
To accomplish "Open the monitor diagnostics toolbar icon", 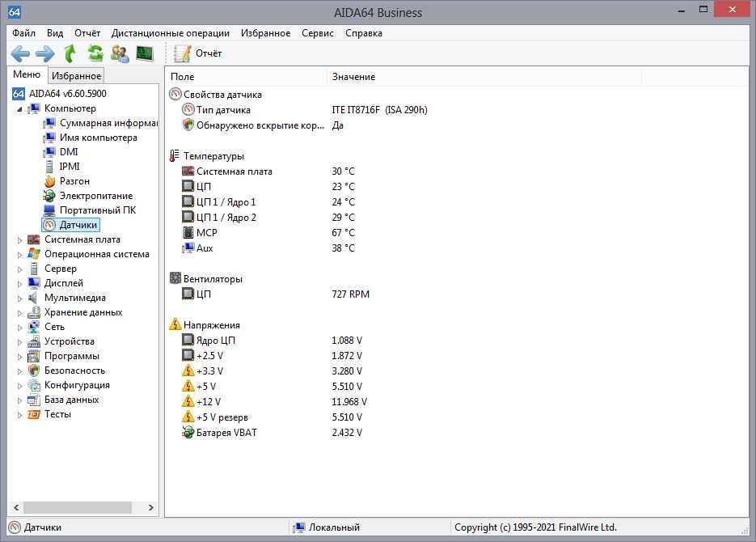I will click(145, 53).
